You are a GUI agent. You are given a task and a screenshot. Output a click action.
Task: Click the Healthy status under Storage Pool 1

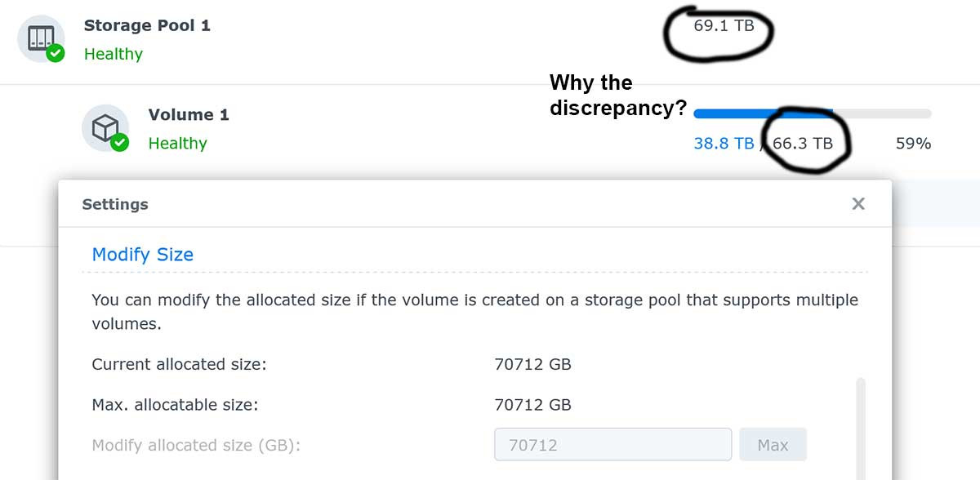click(x=114, y=54)
